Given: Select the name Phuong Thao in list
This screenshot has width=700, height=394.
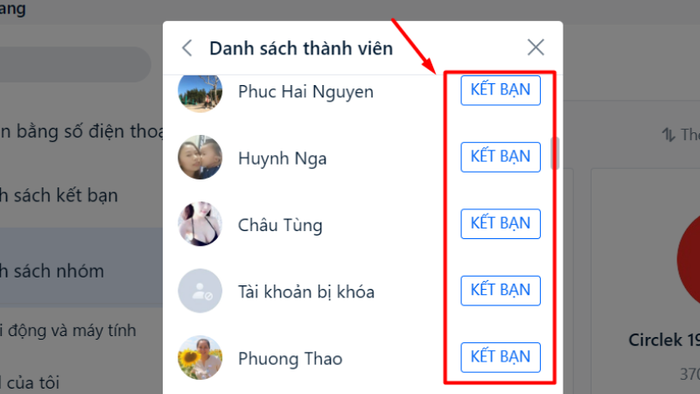Looking at the screenshot, I should tap(290, 359).
